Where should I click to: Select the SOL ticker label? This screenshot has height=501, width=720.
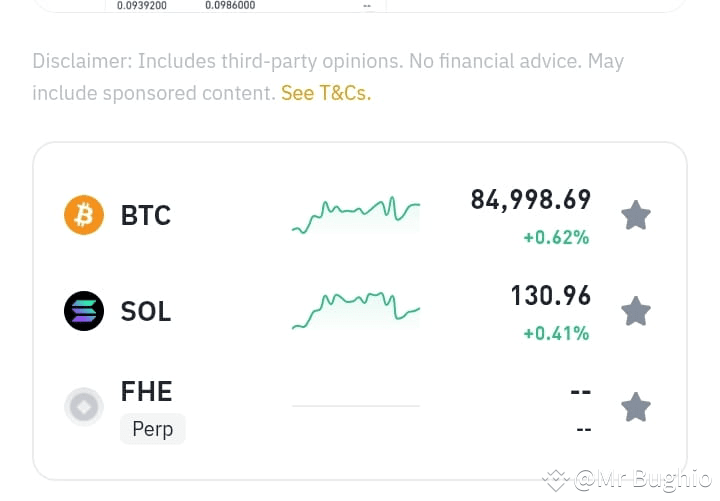point(146,311)
